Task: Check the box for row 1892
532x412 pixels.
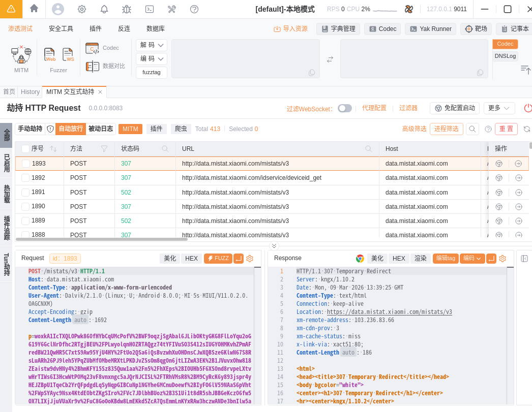Action: click(25, 178)
